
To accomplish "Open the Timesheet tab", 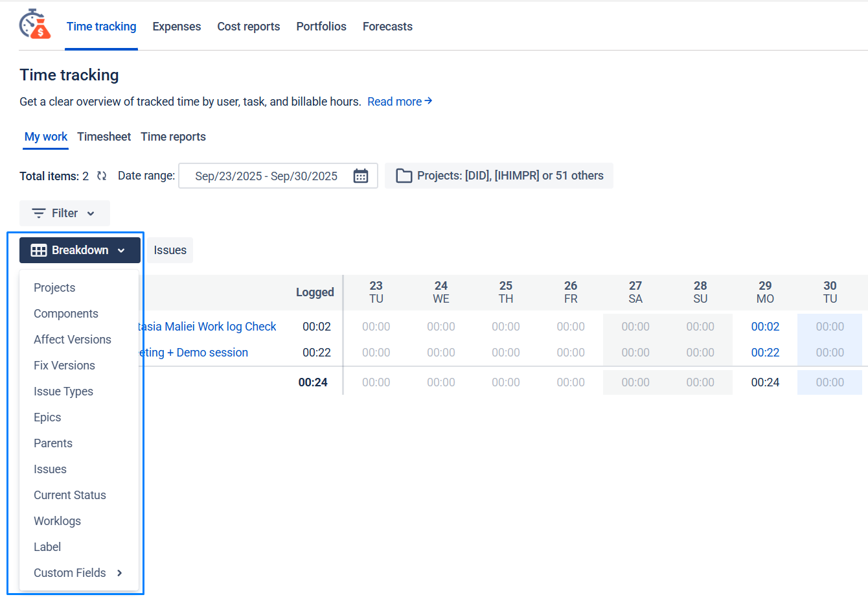I will 104,137.
